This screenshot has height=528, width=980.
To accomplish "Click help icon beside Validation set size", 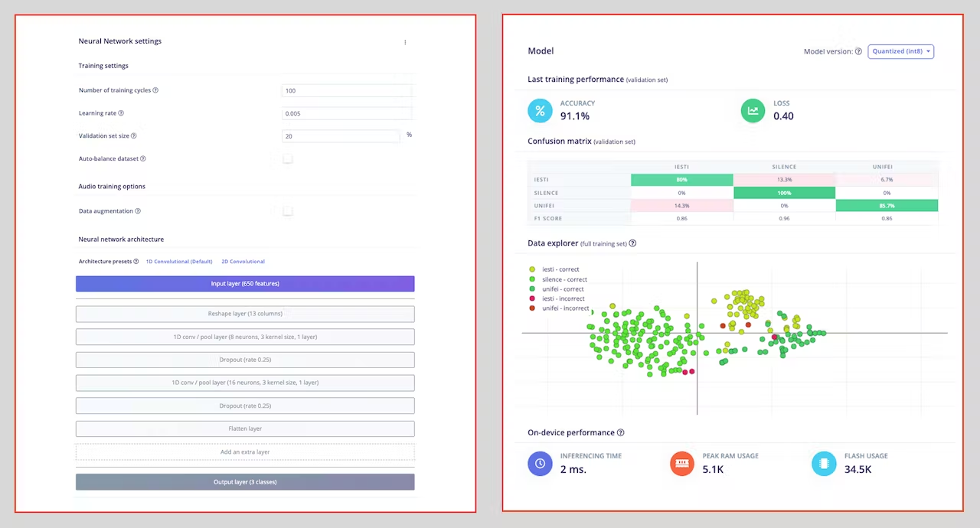I will 134,136.
